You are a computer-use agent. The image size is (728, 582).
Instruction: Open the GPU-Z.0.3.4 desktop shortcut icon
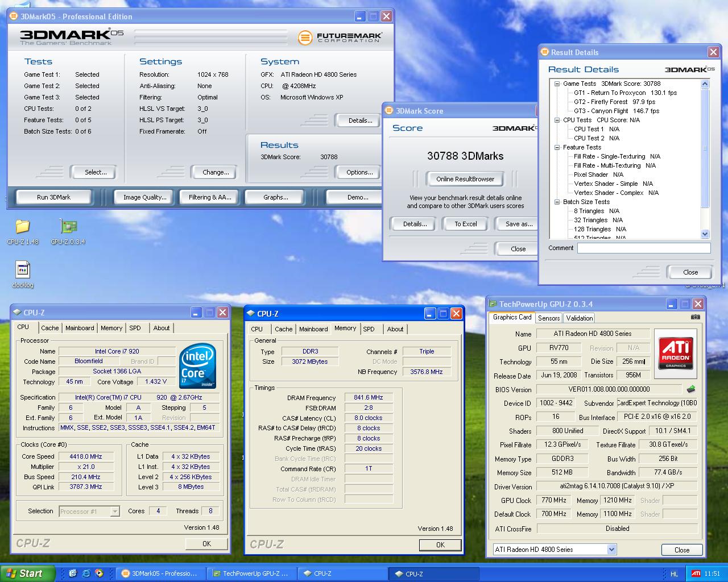(68, 227)
